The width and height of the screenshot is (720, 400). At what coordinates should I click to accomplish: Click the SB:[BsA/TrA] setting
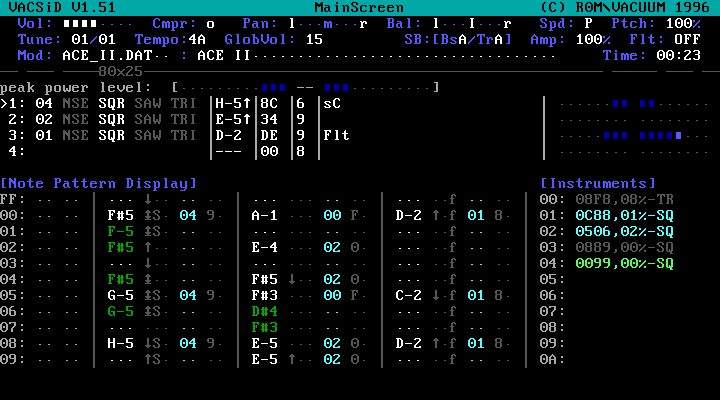458,39
